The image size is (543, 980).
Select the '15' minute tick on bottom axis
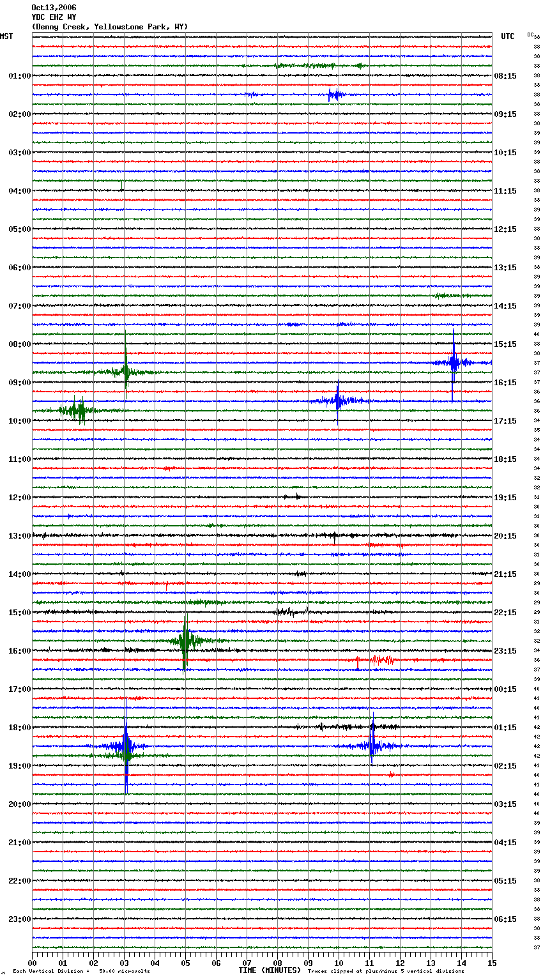[x=492, y=963]
